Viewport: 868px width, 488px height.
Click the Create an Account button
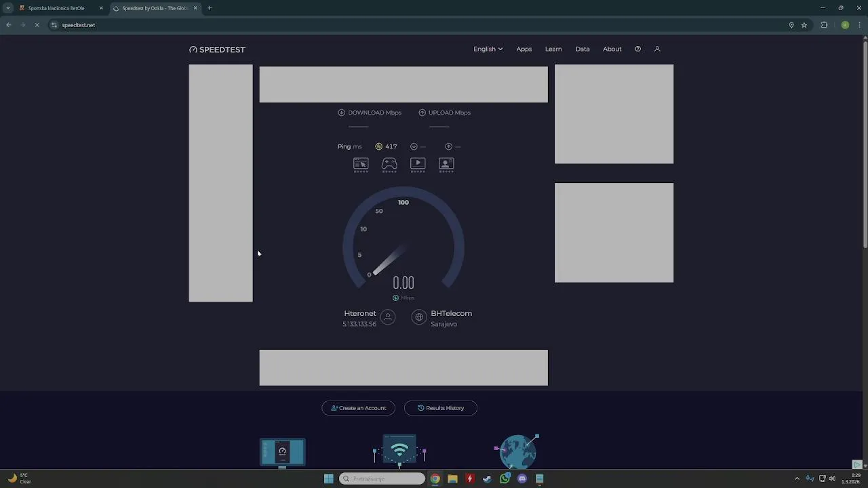pos(358,408)
